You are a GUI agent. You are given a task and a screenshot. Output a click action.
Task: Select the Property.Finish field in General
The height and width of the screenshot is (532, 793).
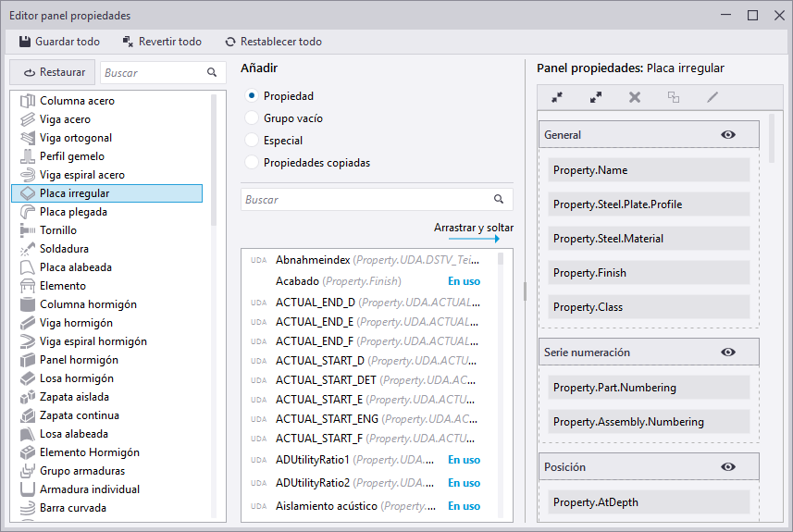pyautogui.click(x=648, y=273)
